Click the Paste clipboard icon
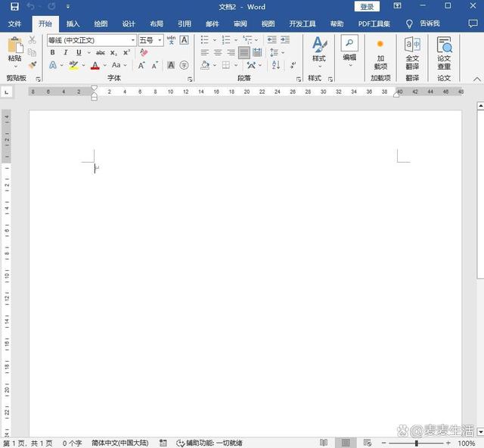The height and width of the screenshot is (448, 484). pos(15,45)
